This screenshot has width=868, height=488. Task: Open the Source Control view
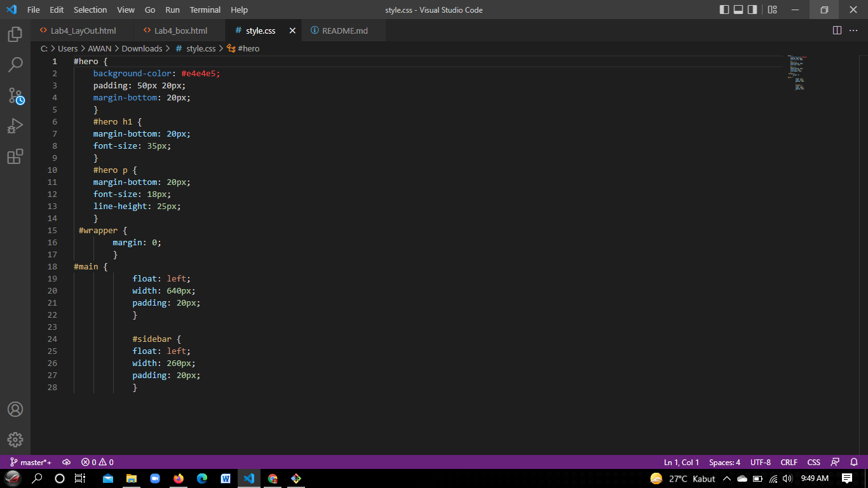(x=15, y=95)
